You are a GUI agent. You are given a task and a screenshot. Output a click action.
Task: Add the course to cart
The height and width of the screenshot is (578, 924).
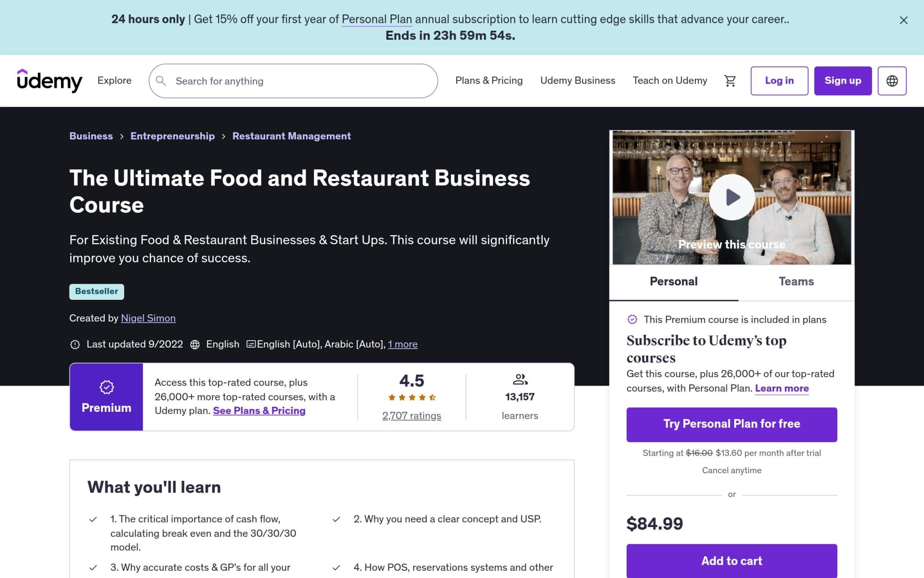click(x=731, y=561)
